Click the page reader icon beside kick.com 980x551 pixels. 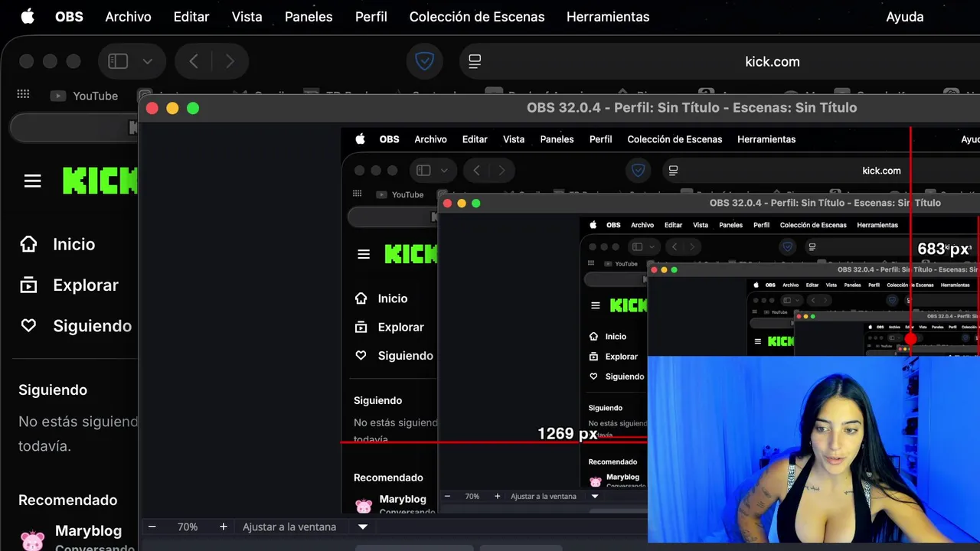tap(475, 61)
